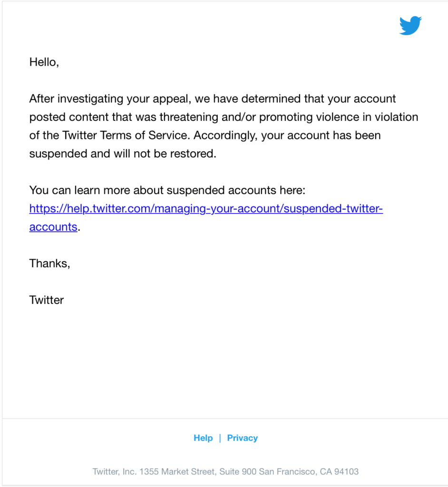
Task: Click the words "Twitter Terms of Service"
Action: pos(125,136)
